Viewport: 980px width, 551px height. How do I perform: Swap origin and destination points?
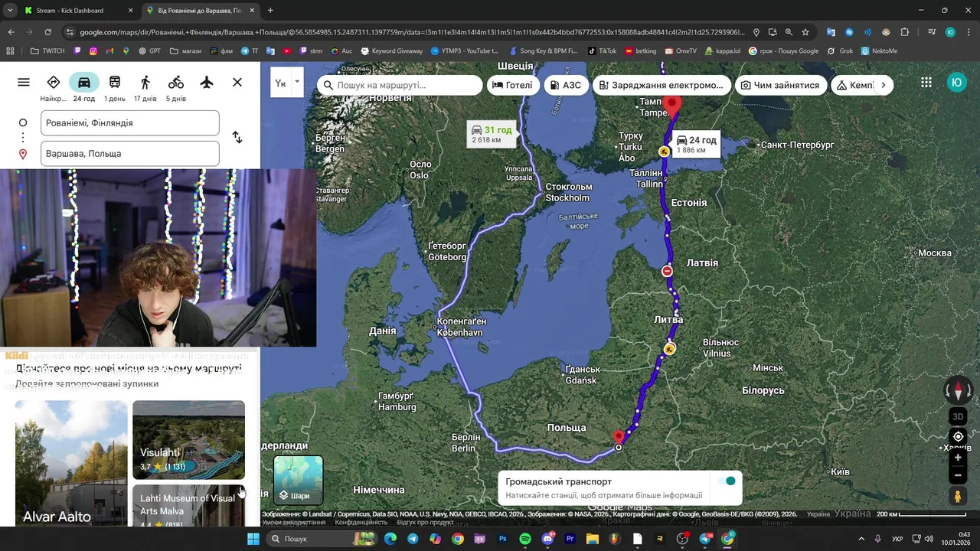click(237, 138)
